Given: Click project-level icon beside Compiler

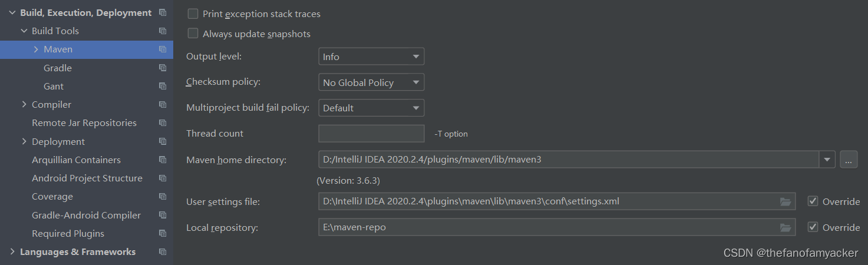Looking at the screenshot, I should (163, 104).
